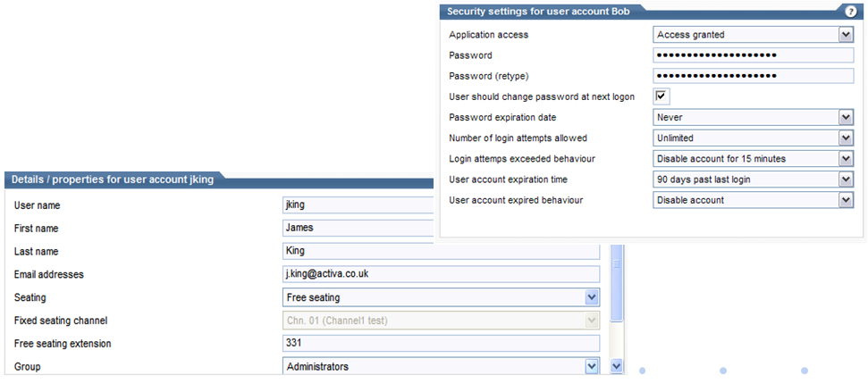Click the Password field
Screen dimensions: 868x384
[754, 55]
